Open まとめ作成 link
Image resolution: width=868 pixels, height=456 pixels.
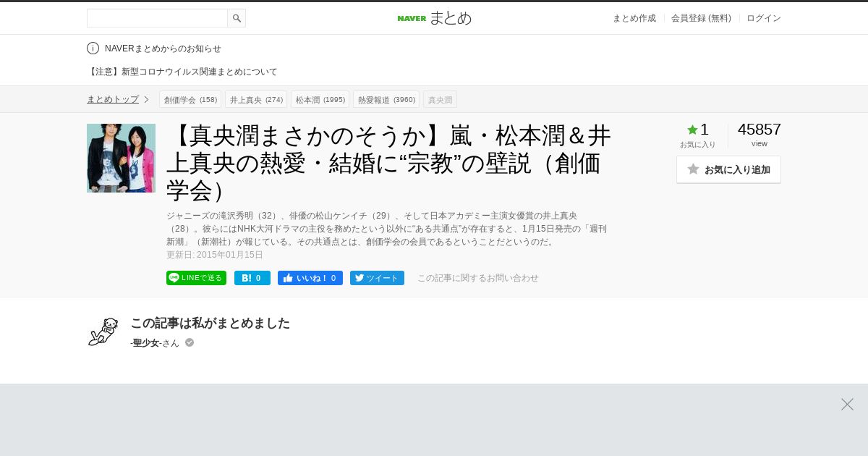coord(634,18)
